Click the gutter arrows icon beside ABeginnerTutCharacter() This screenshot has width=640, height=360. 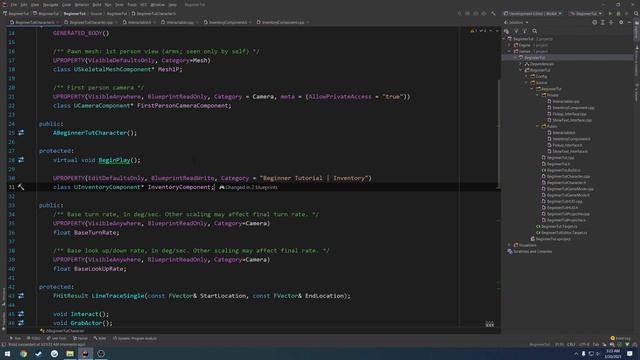[21, 133]
